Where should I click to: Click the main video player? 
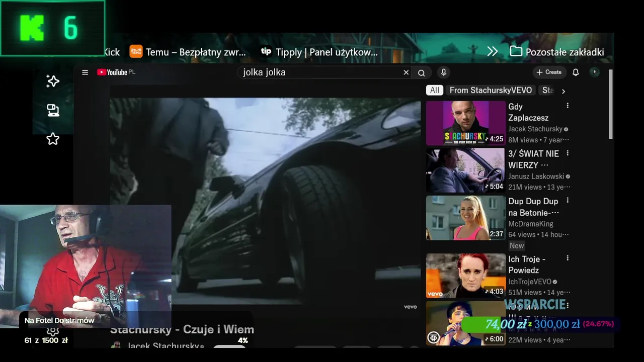(265, 201)
